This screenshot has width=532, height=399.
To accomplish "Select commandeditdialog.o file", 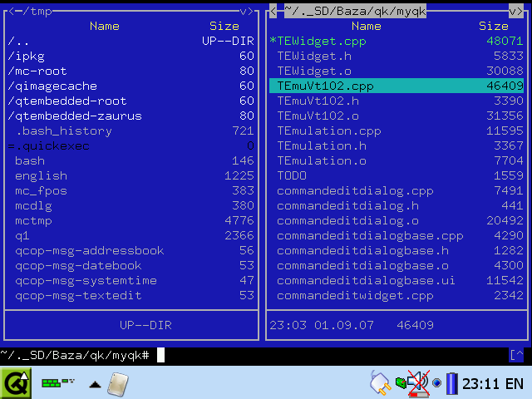I will (397, 220).
